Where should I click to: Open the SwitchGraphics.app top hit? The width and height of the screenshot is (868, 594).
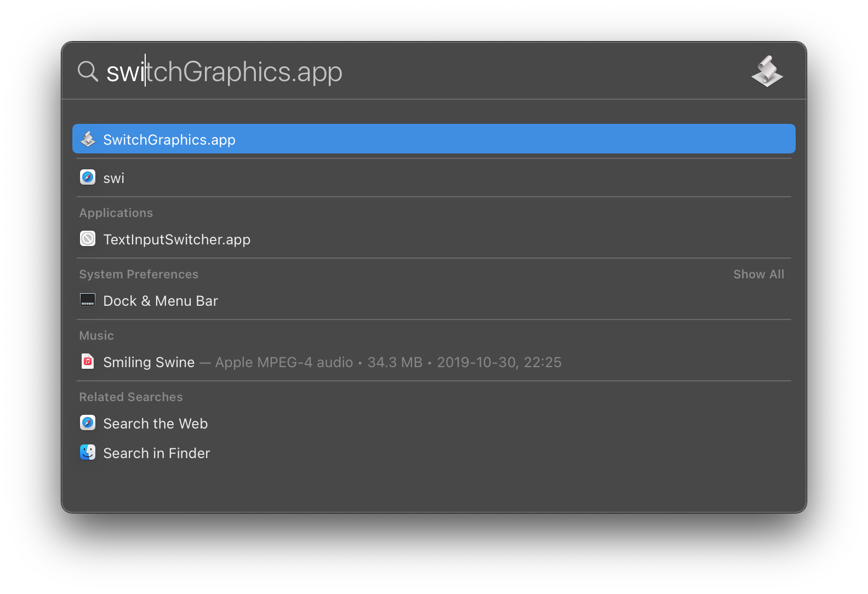[x=169, y=140]
